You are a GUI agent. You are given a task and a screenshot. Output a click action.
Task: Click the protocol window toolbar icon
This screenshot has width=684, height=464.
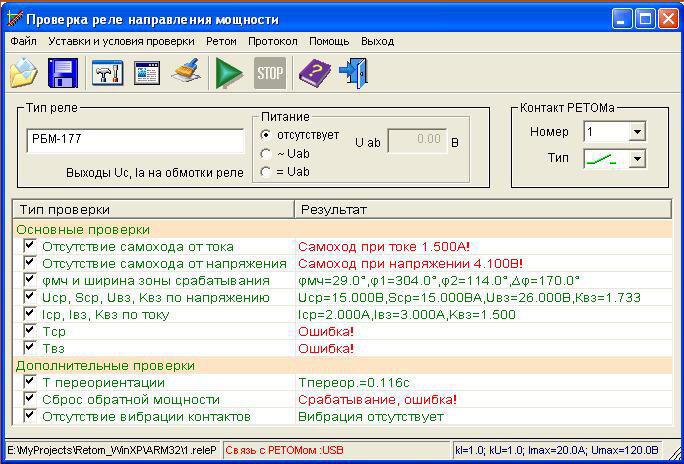point(147,73)
